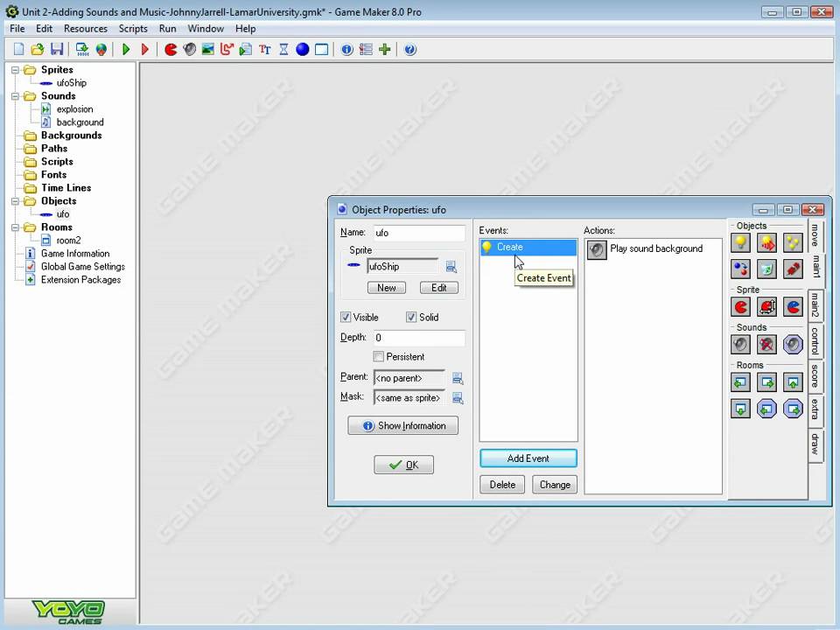
Task: Click the Add Event button
Action: point(528,458)
